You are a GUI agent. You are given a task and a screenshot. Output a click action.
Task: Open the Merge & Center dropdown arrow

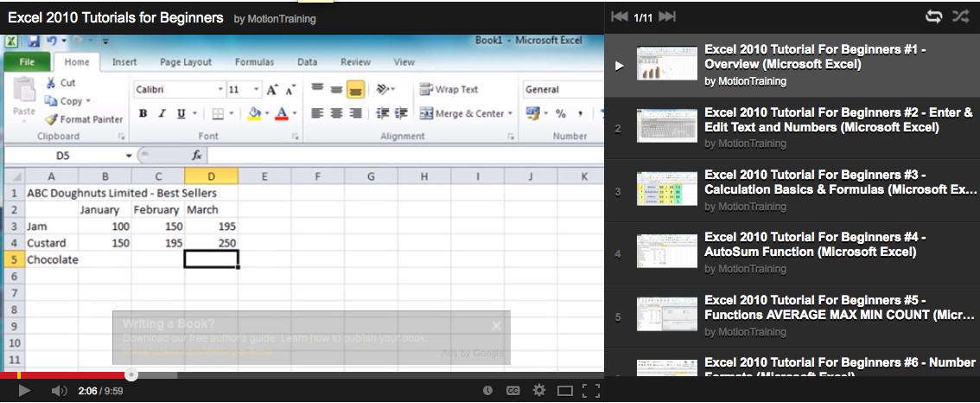[510, 113]
